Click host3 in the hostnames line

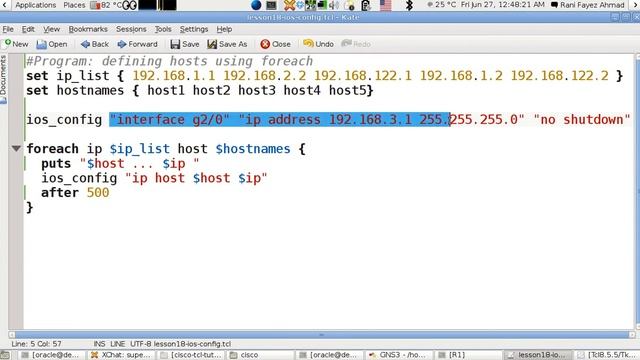coord(257,91)
